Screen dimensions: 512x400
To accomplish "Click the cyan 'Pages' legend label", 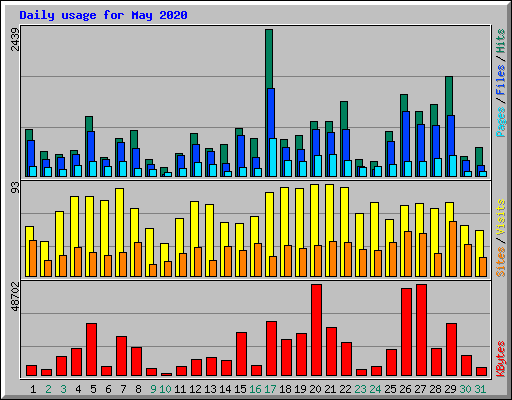I will [500, 122].
